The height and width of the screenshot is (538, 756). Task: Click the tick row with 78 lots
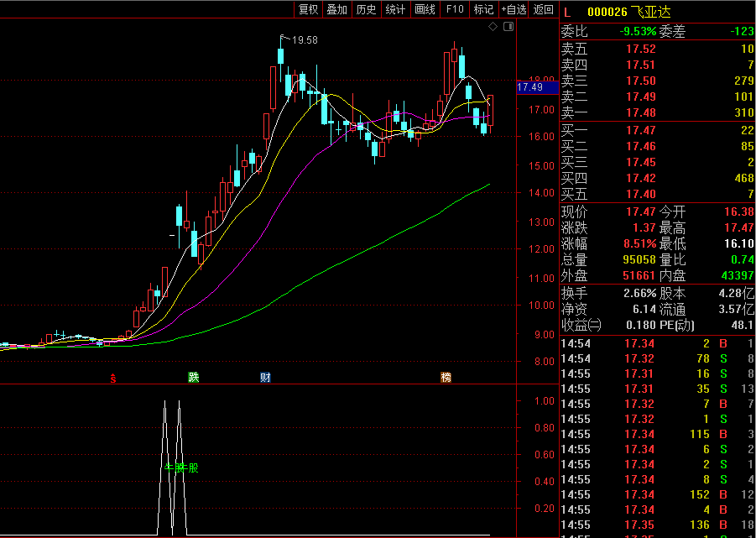(658, 358)
